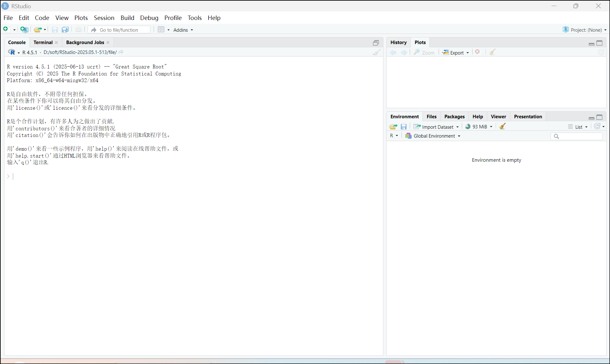The image size is (610, 364).
Task: Open the Session menu
Action: [104, 18]
